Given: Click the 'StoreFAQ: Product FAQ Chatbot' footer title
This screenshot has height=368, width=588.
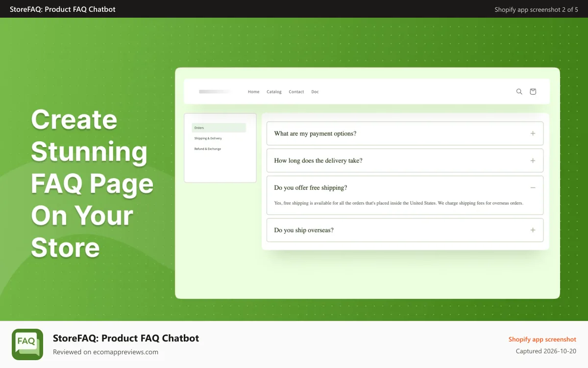Looking at the screenshot, I should (126, 338).
